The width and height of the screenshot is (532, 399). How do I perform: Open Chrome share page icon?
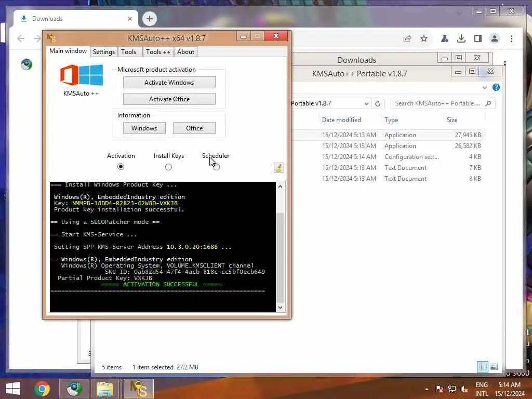(x=407, y=38)
